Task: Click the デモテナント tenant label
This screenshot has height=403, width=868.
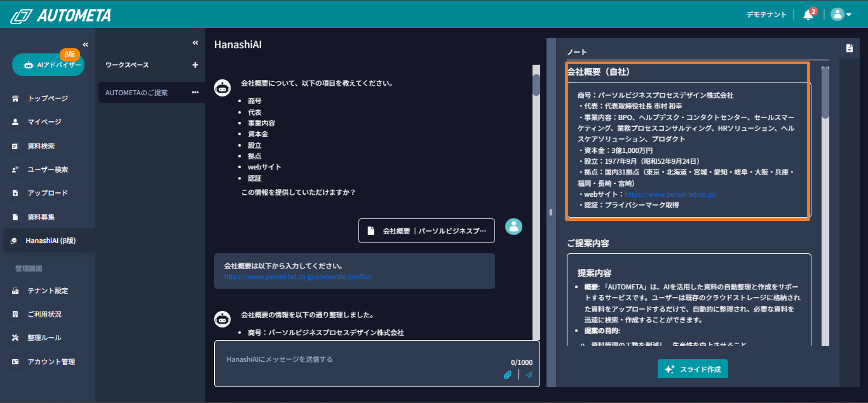Action: click(766, 14)
